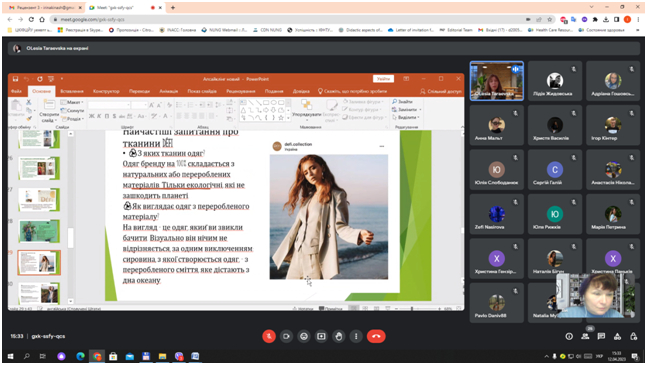The image size is (647, 365).
Task: Click the Increase font size icon
Action: coord(151,105)
